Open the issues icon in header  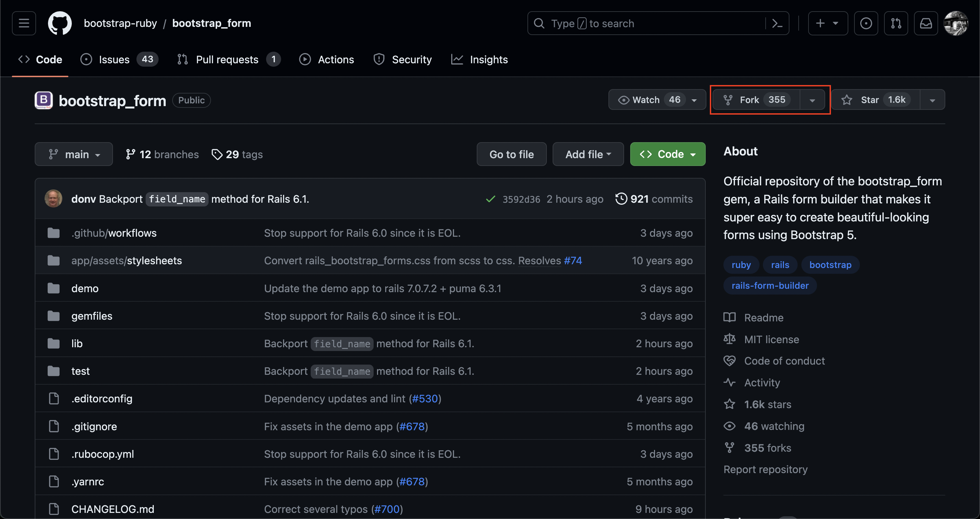click(865, 23)
